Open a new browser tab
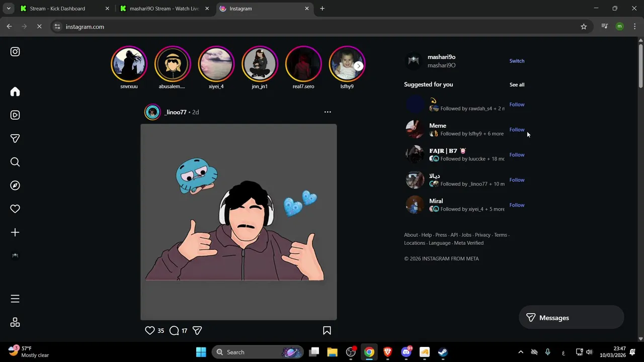This screenshot has height=362, width=644. coord(322,9)
